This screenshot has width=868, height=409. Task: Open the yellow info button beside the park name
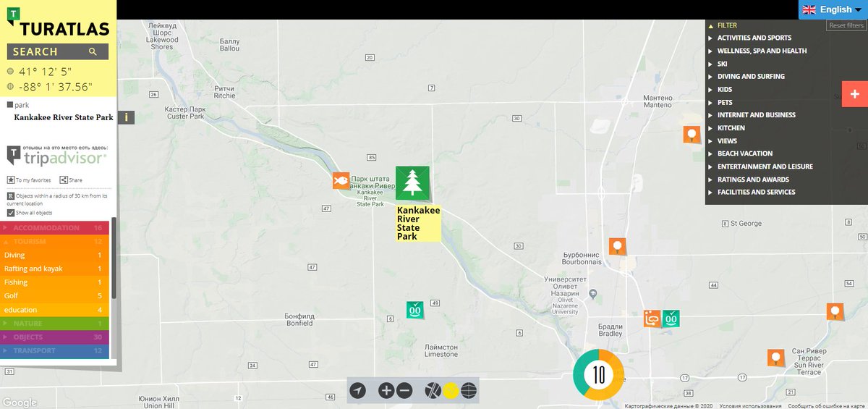pyautogui.click(x=126, y=117)
